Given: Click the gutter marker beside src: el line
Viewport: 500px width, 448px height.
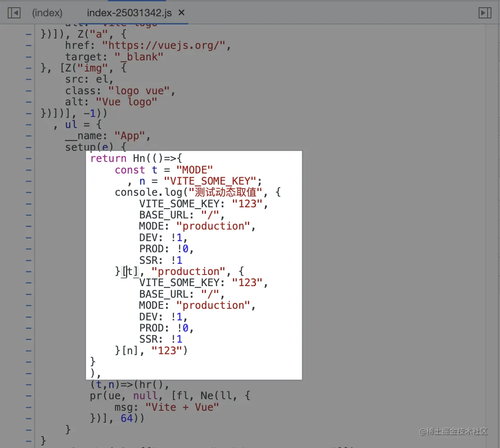Looking at the screenshot, I should [29, 80].
